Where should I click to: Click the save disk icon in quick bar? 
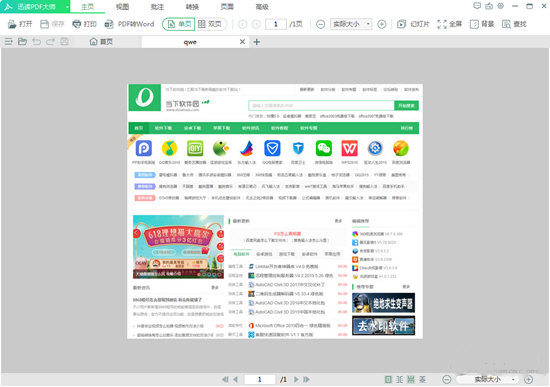point(64,42)
